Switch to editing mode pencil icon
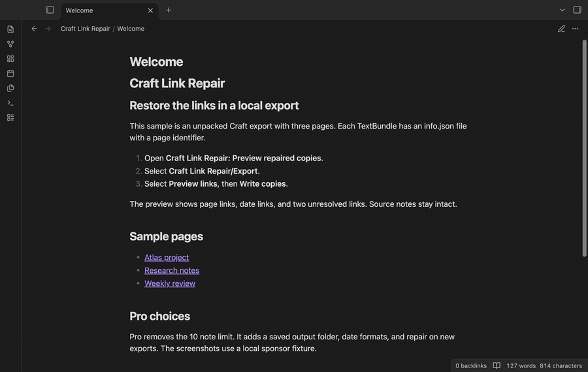The width and height of the screenshot is (588, 372). pos(561,29)
